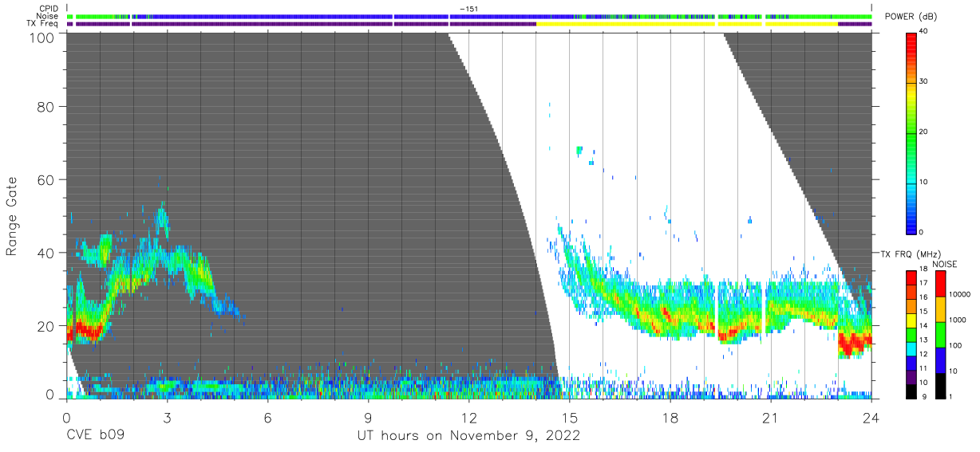Click the 10 tick on POWER scale
This screenshot has width=980, height=452.
tap(924, 183)
